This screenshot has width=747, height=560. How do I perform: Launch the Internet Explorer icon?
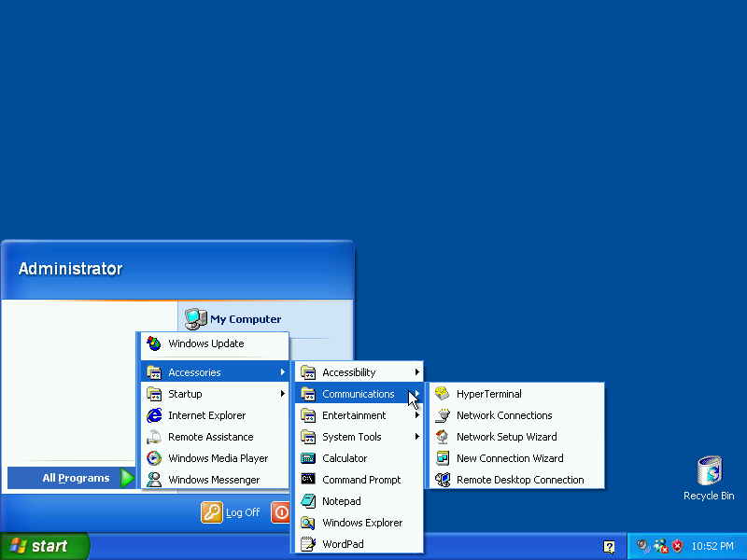(x=154, y=415)
